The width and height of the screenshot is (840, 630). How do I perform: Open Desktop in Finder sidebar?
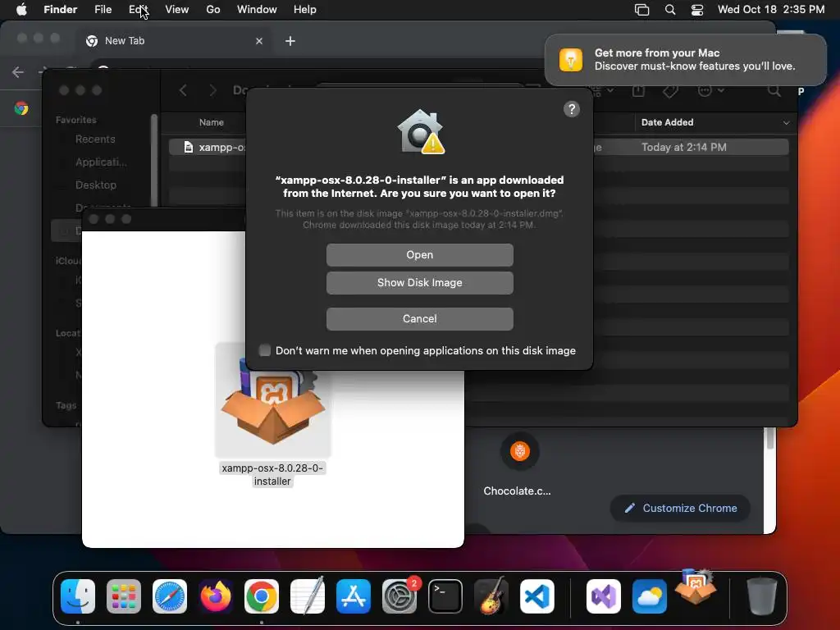point(95,185)
